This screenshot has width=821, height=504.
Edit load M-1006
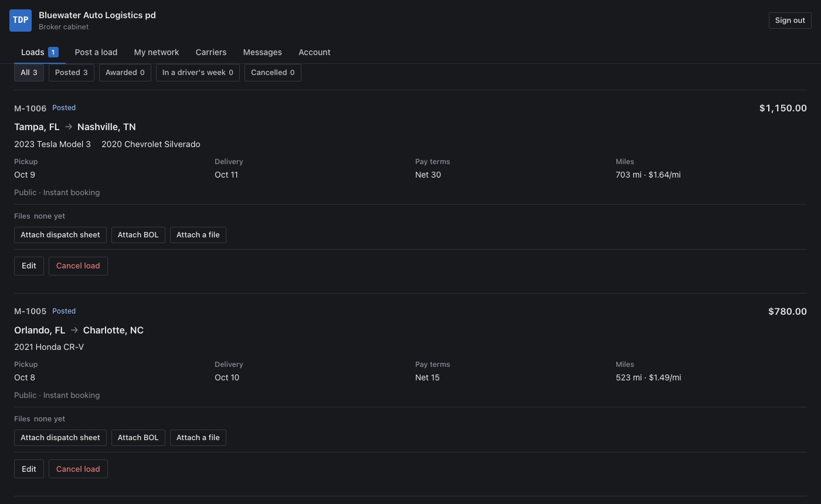click(x=29, y=266)
